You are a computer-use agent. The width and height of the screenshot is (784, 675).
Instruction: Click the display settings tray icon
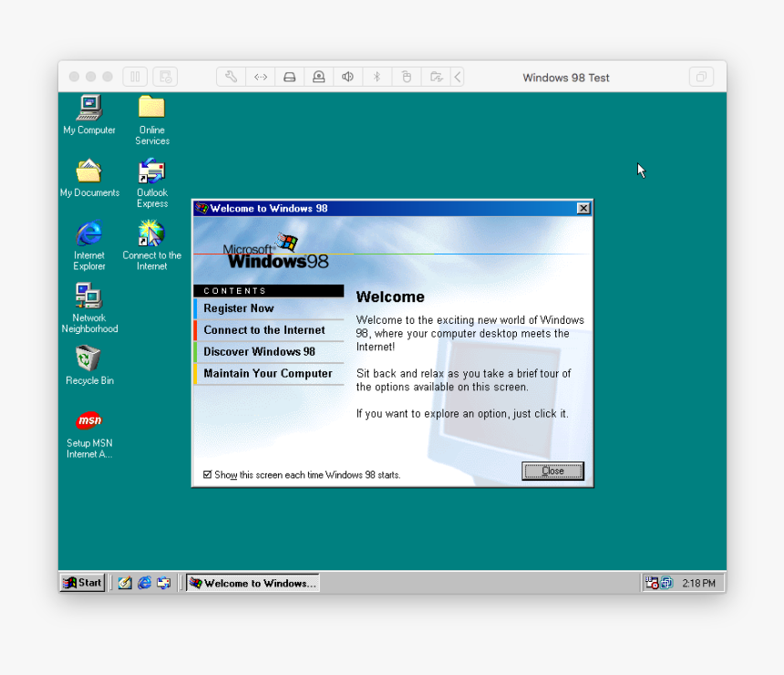[x=666, y=583]
